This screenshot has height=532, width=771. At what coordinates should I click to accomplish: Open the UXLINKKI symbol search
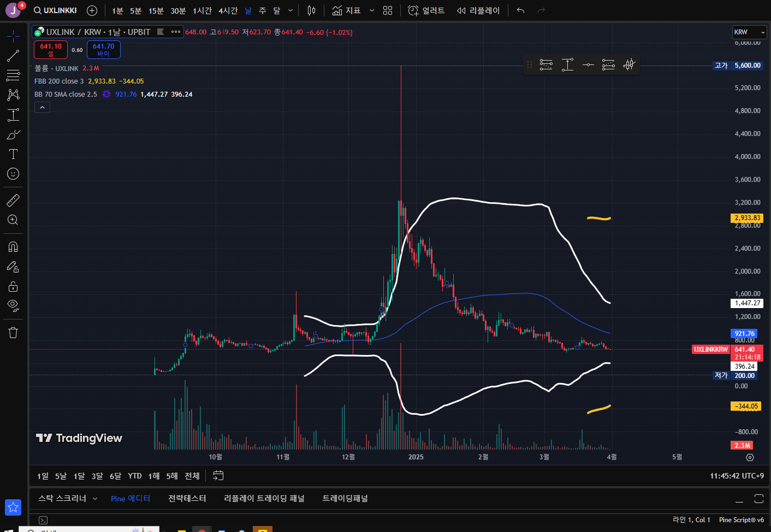55,10
